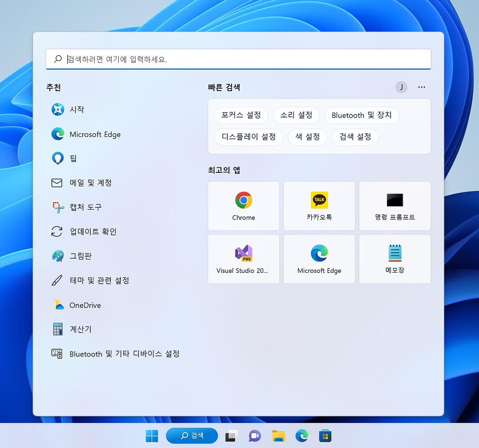This screenshot has width=479, height=448.
Task: Open the J user account avatar
Action: click(x=401, y=87)
